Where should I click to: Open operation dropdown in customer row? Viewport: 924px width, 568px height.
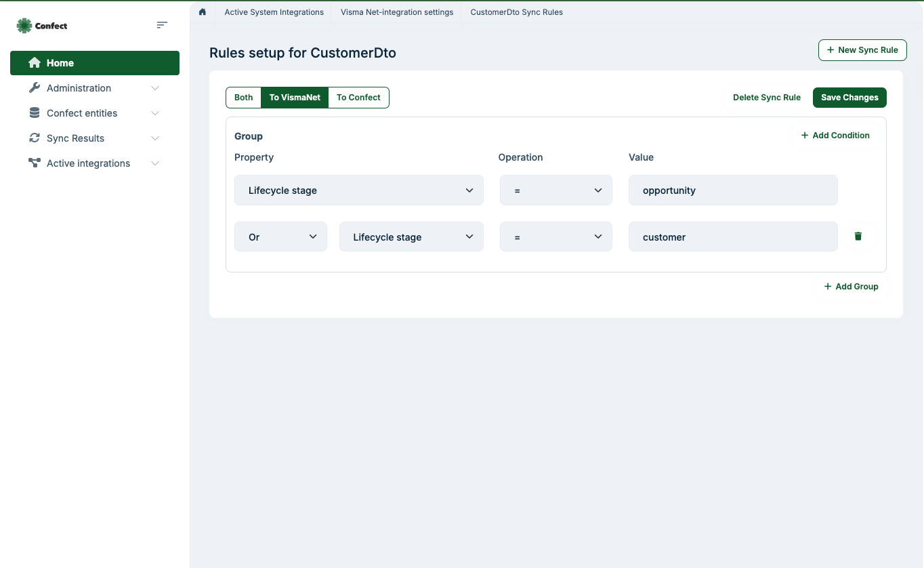click(556, 237)
